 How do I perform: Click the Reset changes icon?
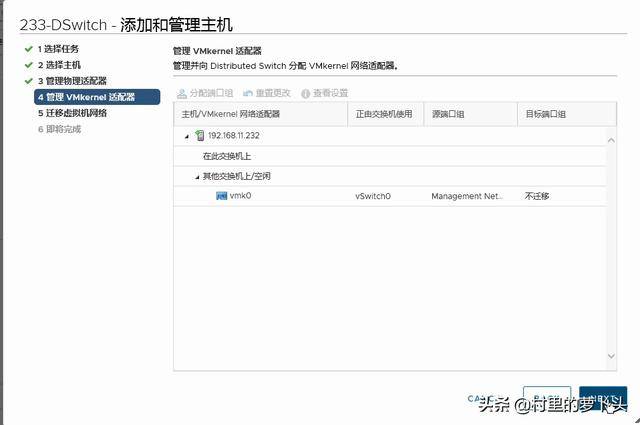247,93
